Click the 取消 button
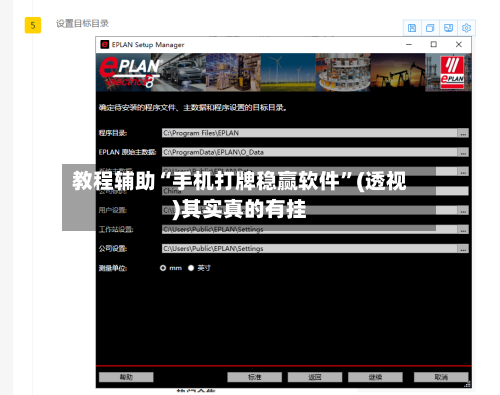Screen dimensions: 500x395 click(x=441, y=377)
